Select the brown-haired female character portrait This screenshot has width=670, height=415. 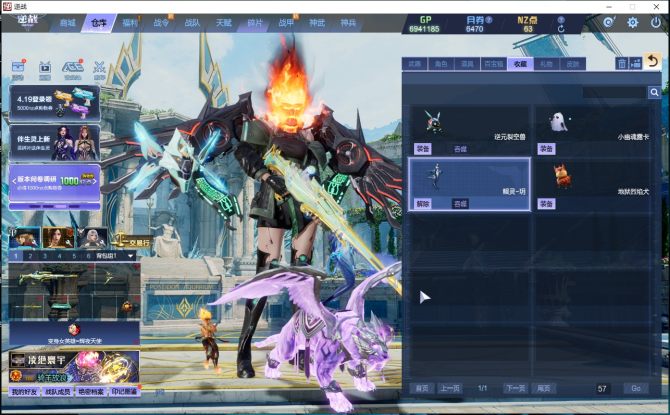(58, 238)
